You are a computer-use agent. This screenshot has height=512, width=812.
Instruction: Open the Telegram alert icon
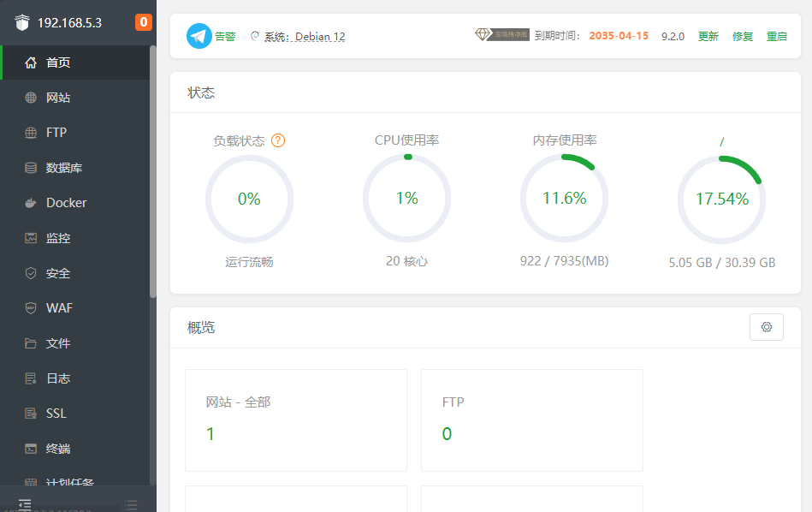pyautogui.click(x=199, y=36)
